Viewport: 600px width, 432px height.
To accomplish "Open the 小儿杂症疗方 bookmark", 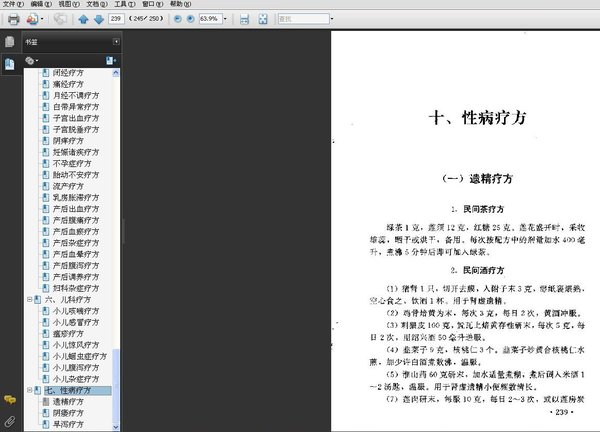I will [76, 379].
